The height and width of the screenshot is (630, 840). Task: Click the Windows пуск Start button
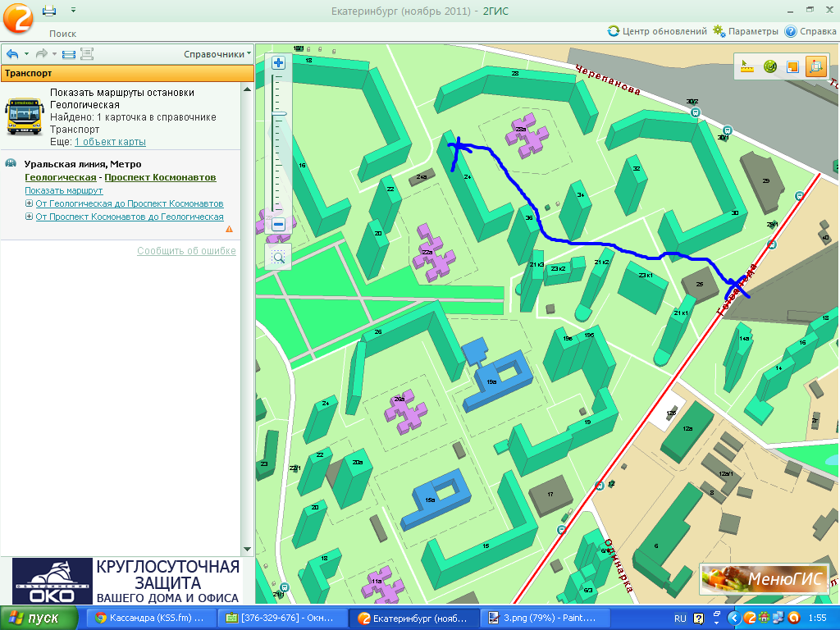[38, 619]
